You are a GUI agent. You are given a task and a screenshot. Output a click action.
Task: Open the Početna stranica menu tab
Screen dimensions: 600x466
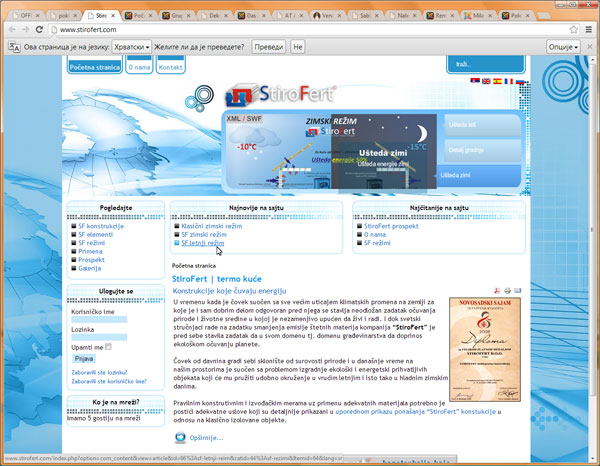(x=95, y=66)
